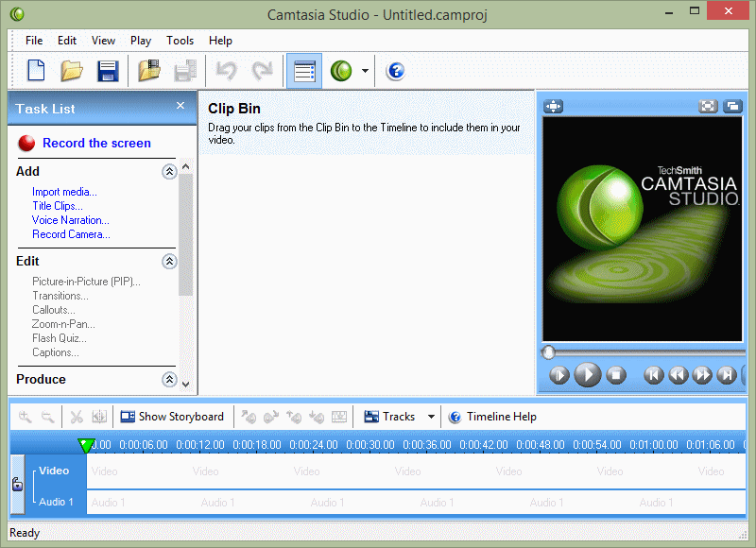
Task: Click Record Camera... link
Action: (71, 234)
